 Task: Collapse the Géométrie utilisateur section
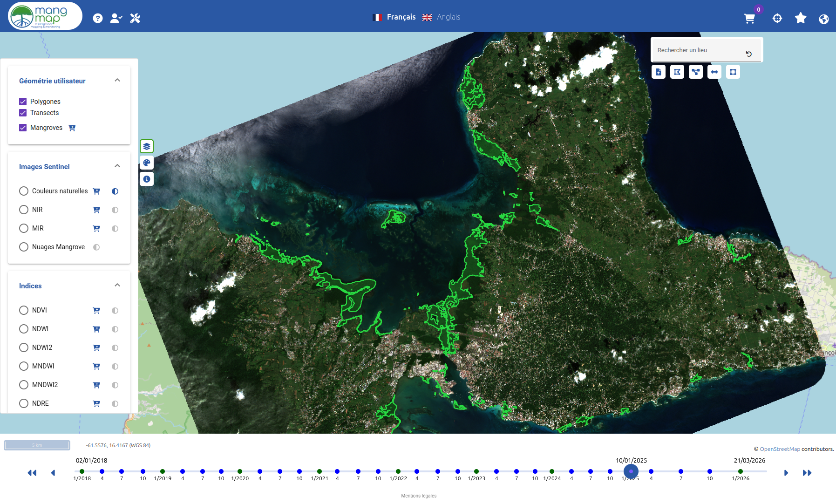(117, 80)
